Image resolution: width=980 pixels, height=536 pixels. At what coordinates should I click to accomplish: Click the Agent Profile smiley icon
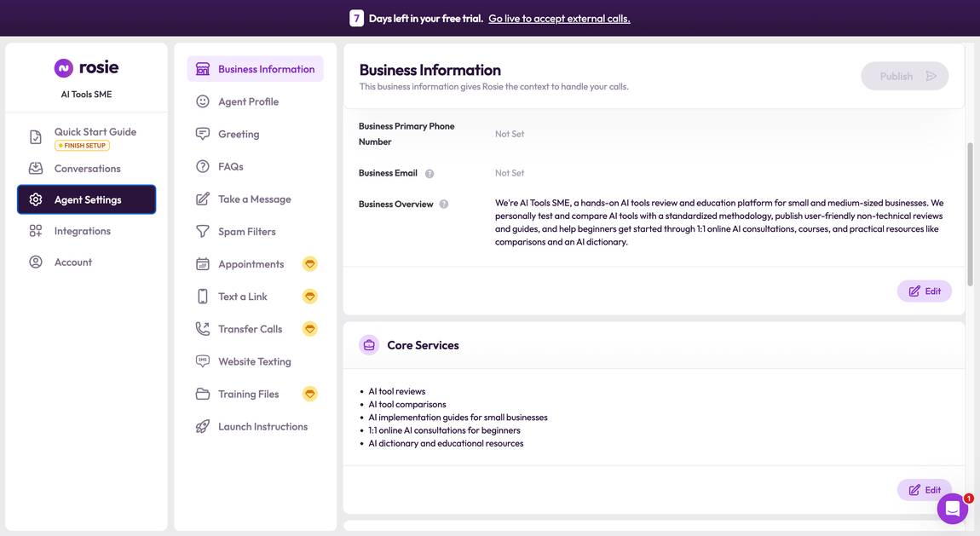click(x=203, y=101)
